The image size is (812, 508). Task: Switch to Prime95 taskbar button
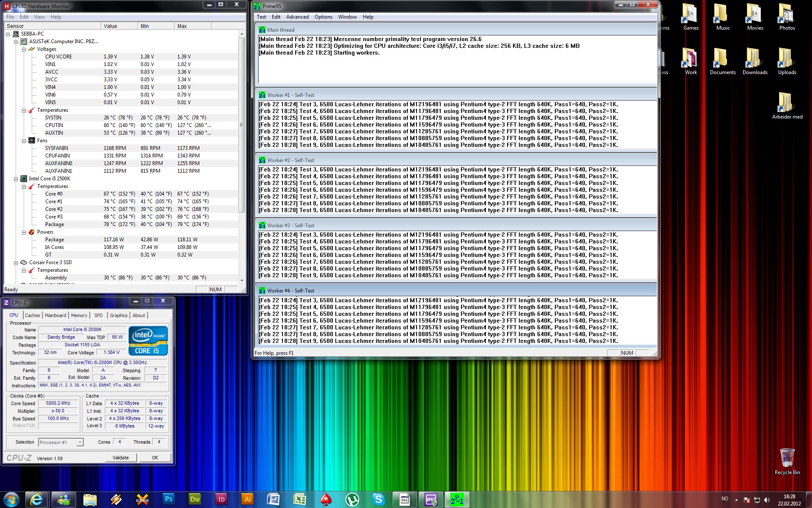[x=457, y=500]
